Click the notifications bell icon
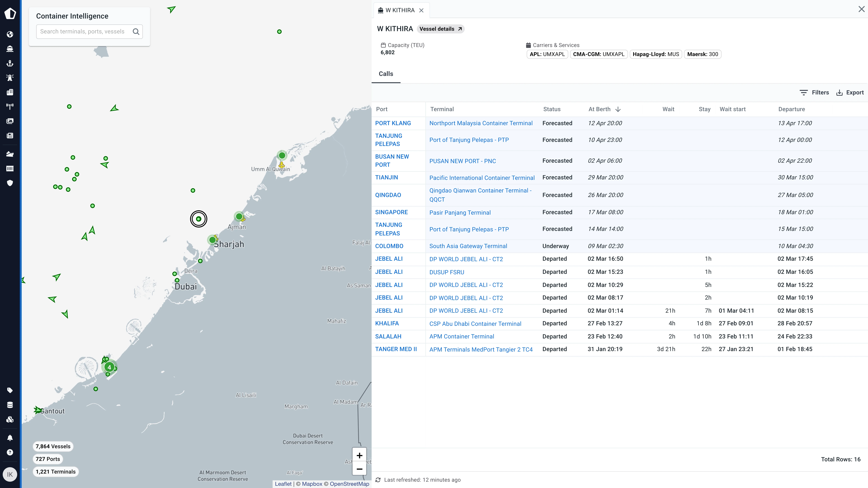 tap(10, 438)
